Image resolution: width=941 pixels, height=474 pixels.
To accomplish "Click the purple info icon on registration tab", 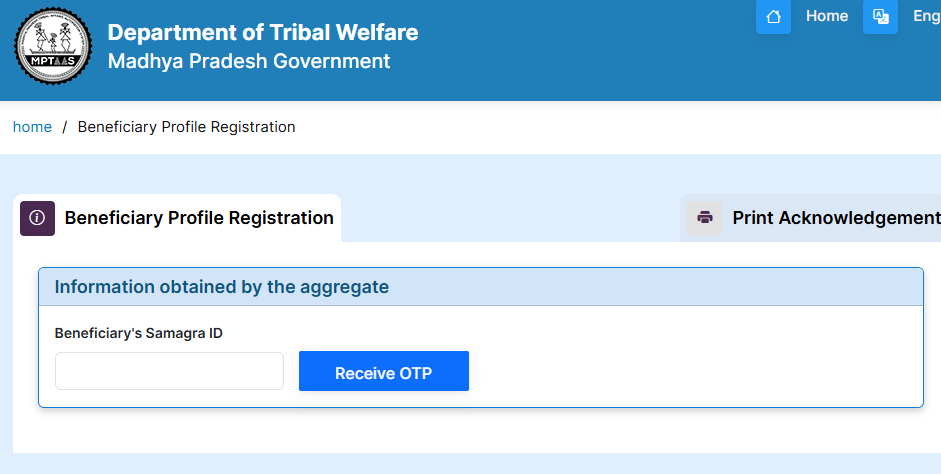I will 37,218.
